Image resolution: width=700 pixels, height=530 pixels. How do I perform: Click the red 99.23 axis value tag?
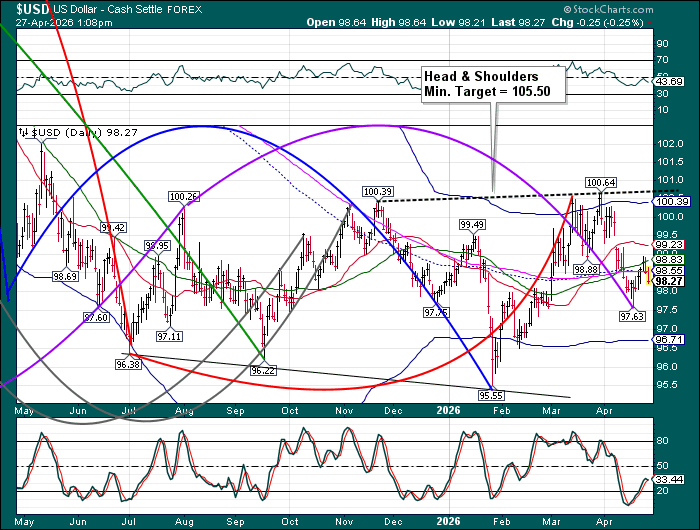[667, 244]
